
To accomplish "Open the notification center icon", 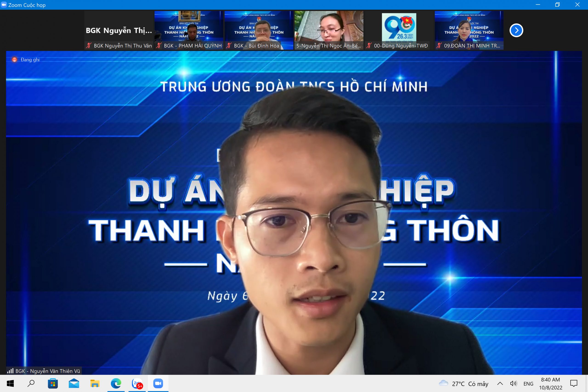I will click(x=574, y=384).
